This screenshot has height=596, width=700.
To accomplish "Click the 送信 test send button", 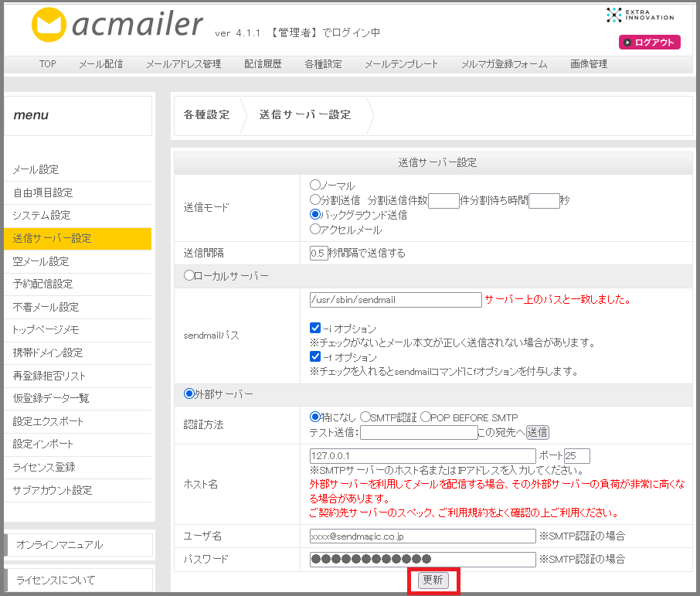I will [x=538, y=432].
